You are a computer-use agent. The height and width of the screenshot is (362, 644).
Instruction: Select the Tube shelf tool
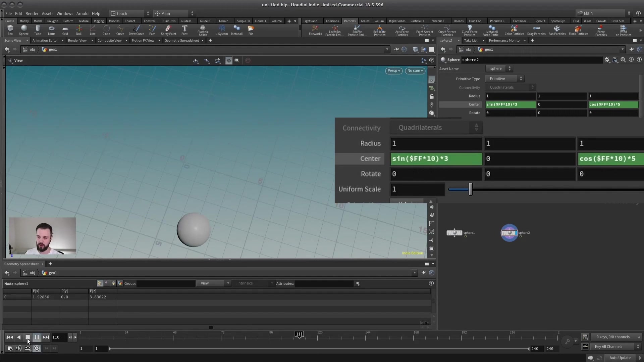(38, 30)
